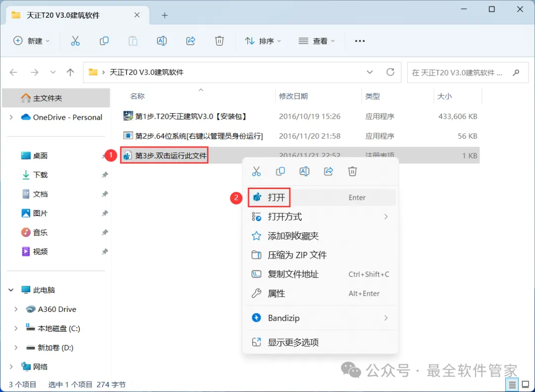Click the Rename icon in the toolbar

(x=161, y=41)
